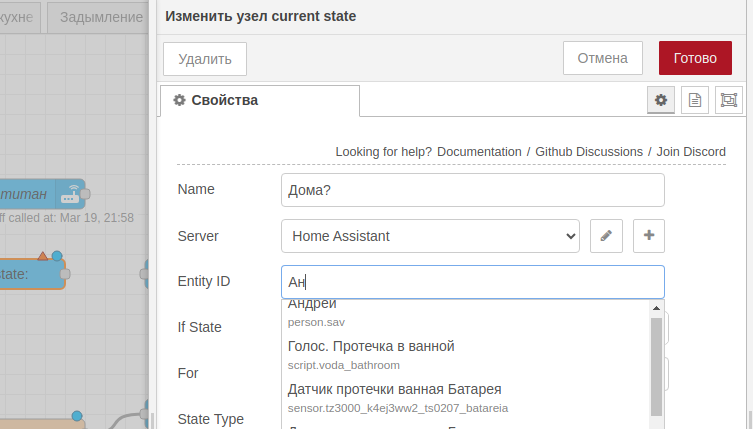Switch to Задымление flow tab
This screenshot has width=753, height=429.
click(101, 17)
